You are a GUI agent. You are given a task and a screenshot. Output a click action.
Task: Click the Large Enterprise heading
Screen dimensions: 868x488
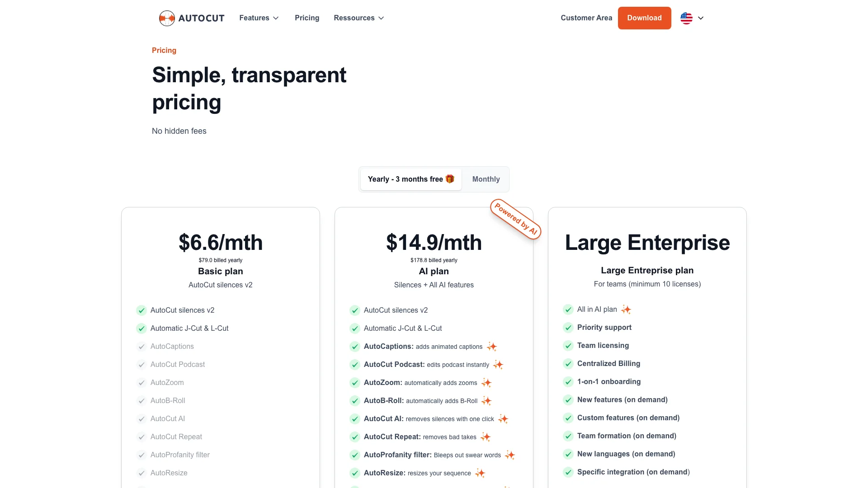tap(647, 243)
